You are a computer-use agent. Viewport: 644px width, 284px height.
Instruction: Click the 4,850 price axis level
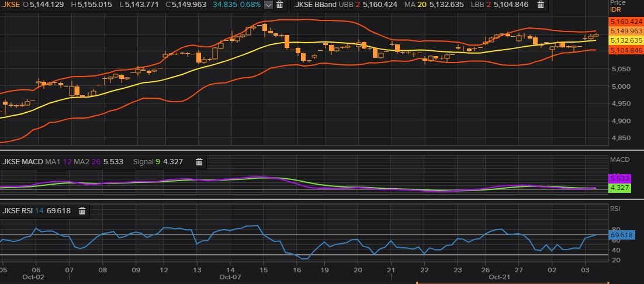(621, 138)
